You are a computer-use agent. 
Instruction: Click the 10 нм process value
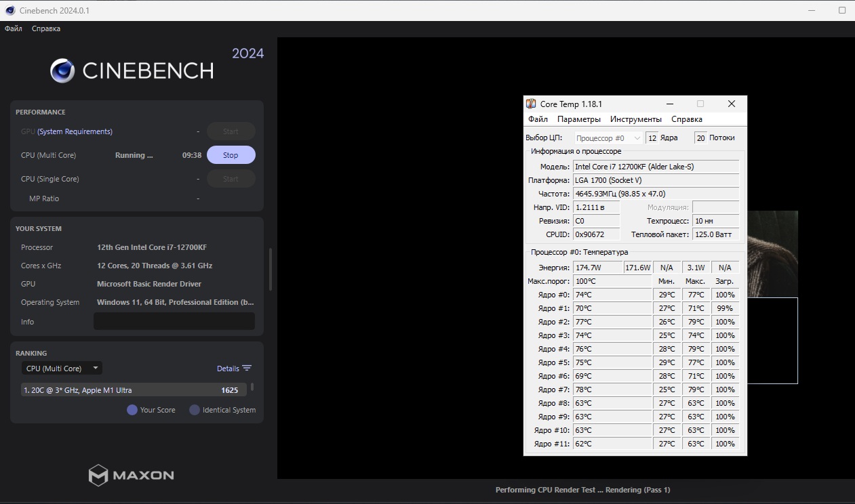(x=716, y=221)
